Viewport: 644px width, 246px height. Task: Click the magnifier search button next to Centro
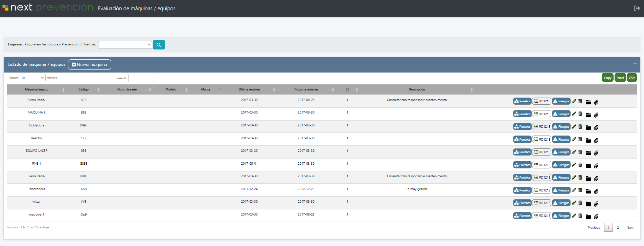point(159,45)
